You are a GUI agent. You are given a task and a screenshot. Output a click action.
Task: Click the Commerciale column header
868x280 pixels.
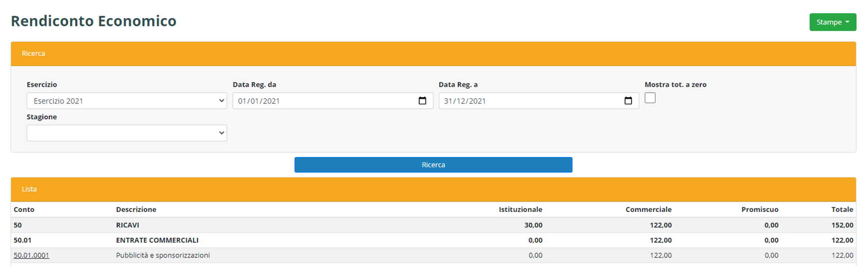click(x=648, y=209)
